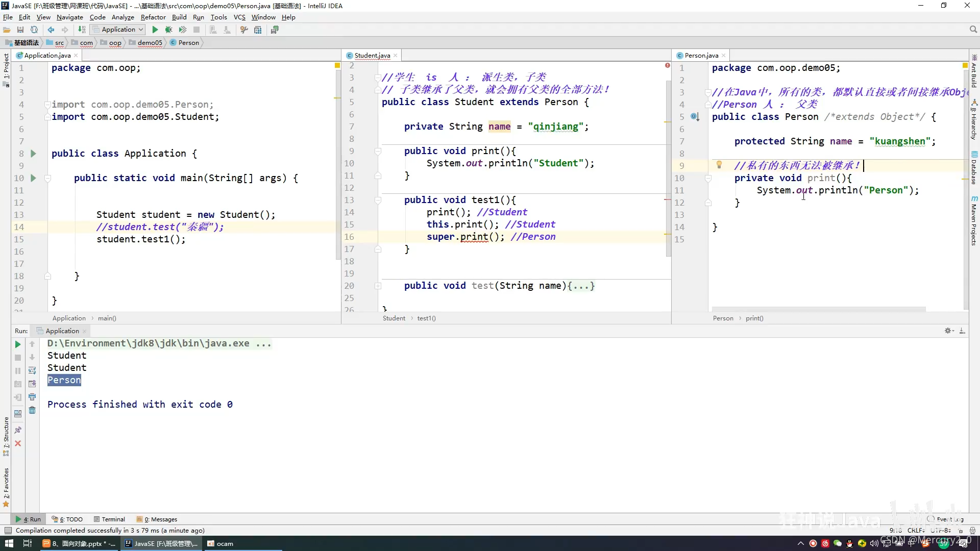Click Run with Coverage toolbar icon
The width and height of the screenshot is (980, 551).
tap(182, 30)
